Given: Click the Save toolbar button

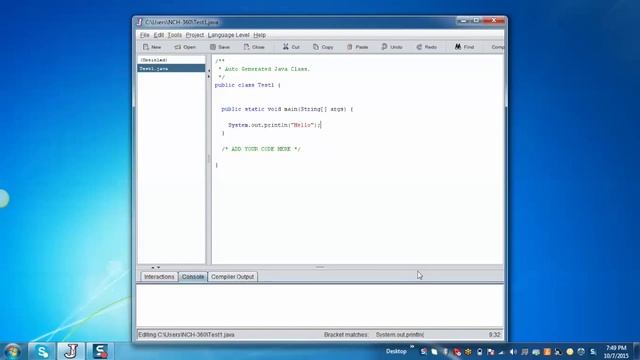Looking at the screenshot, I should [x=220, y=47].
